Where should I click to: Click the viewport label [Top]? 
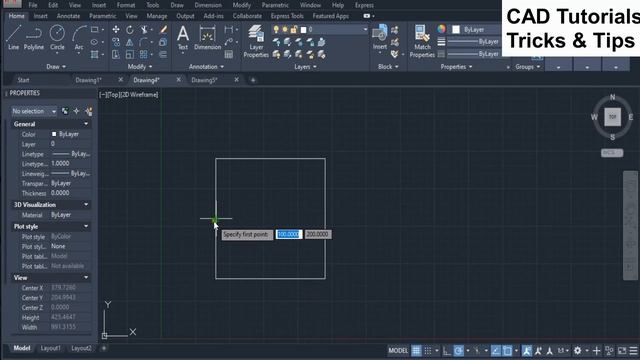[113, 95]
